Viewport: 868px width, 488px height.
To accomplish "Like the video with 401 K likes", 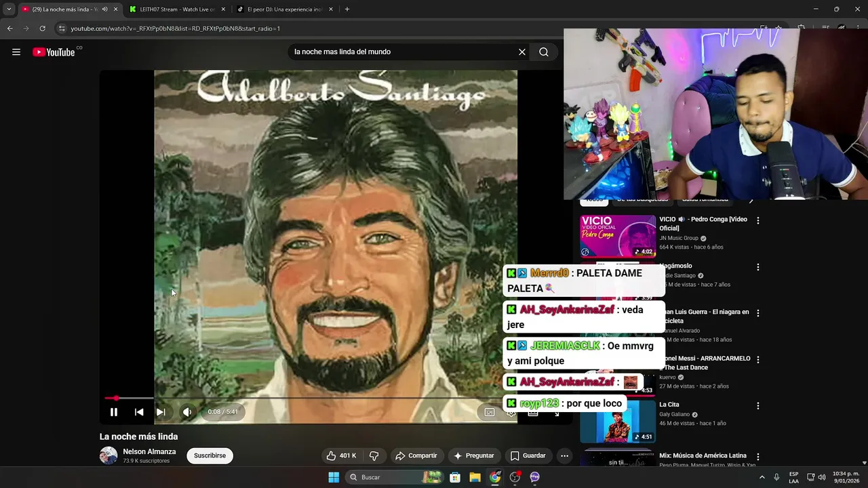I will pos(341,455).
